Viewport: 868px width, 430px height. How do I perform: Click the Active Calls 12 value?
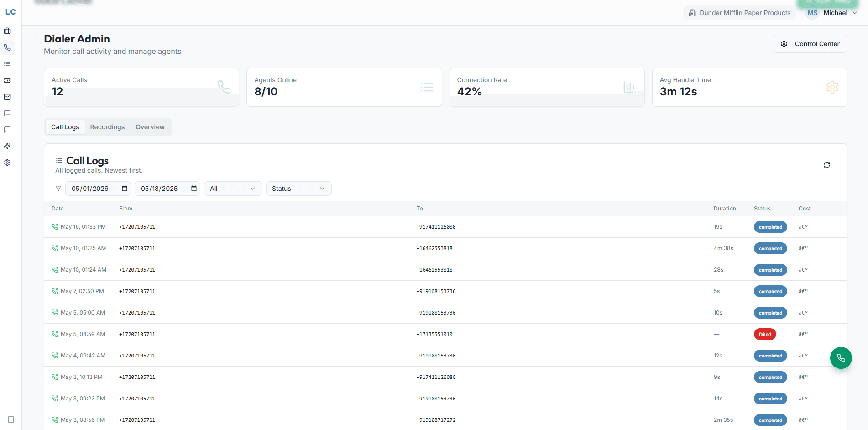pyautogui.click(x=57, y=92)
